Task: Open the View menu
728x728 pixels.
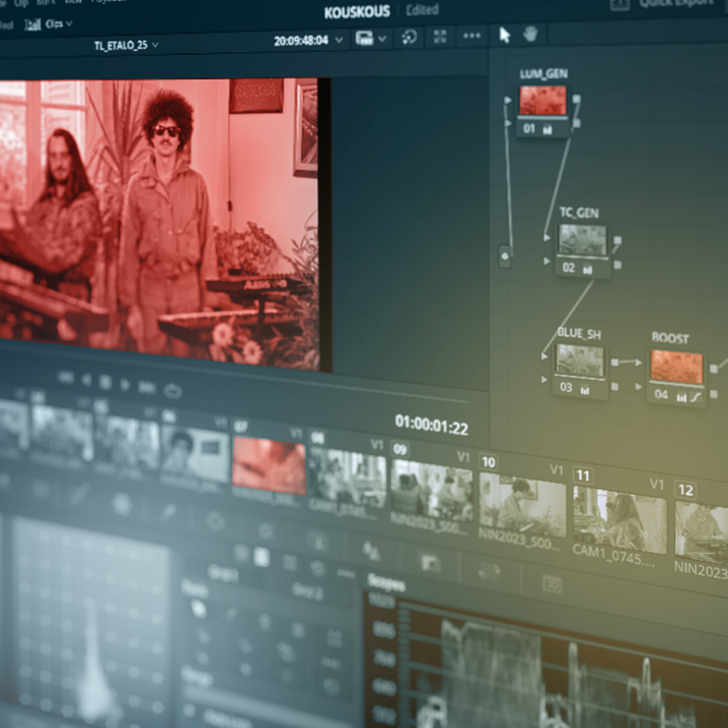Action: click(73, 2)
